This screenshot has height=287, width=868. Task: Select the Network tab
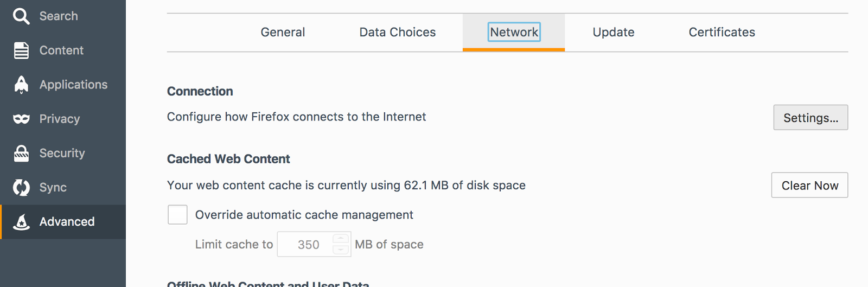coord(514,33)
